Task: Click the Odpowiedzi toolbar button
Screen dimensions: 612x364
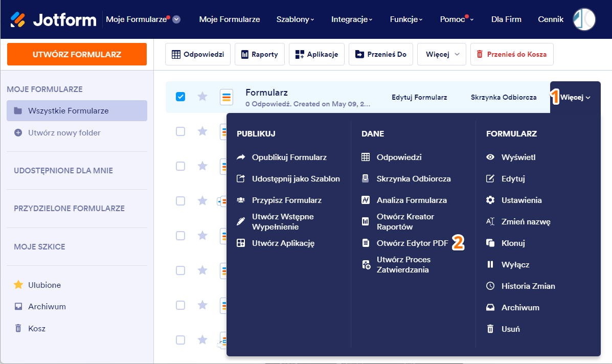Action: tap(198, 54)
